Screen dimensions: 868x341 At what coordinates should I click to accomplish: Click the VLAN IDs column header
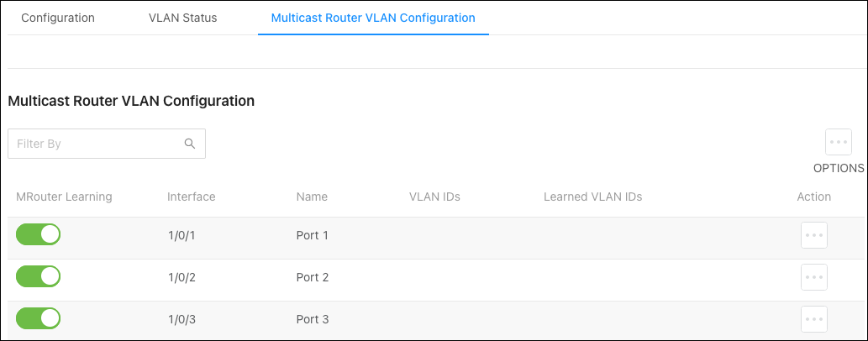pyautogui.click(x=434, y=197)
